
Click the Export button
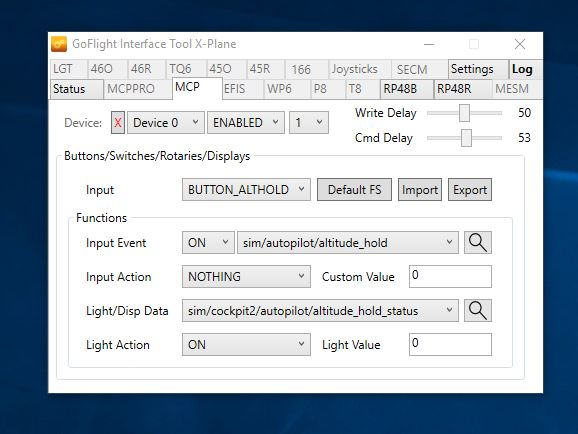click(470, 190)
